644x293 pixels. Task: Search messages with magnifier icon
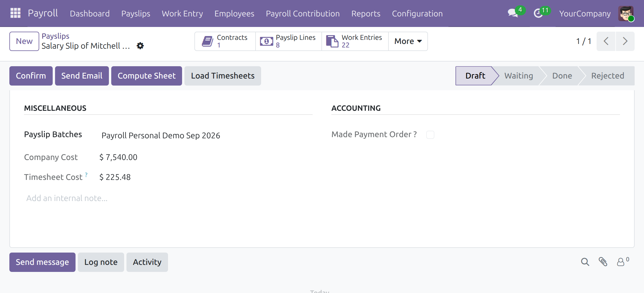(585, 262)
